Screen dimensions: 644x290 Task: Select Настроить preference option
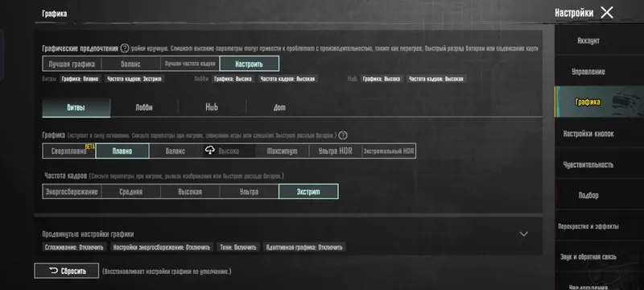250,64
